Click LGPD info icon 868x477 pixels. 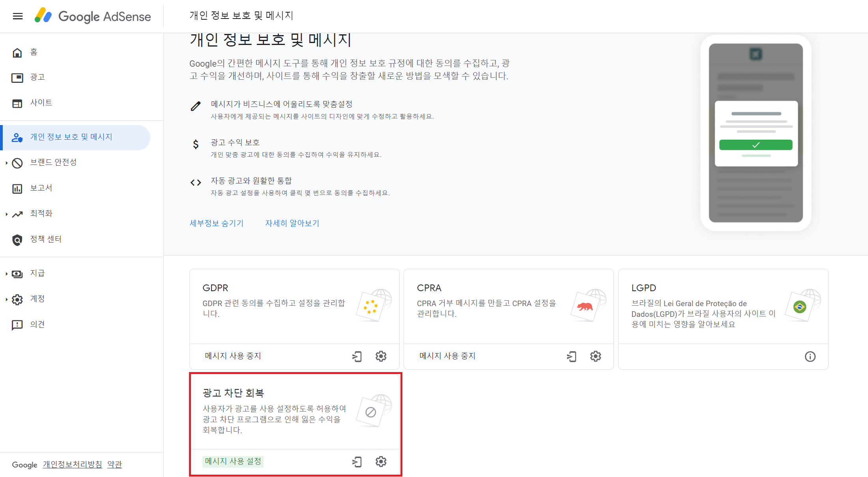click(810, 357)
